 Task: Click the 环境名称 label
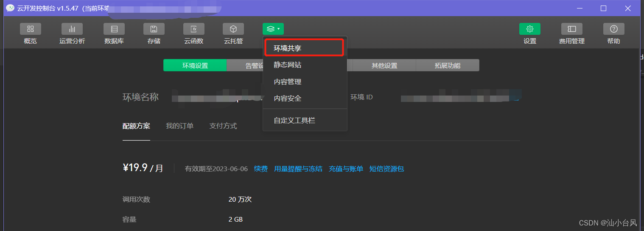141,97
